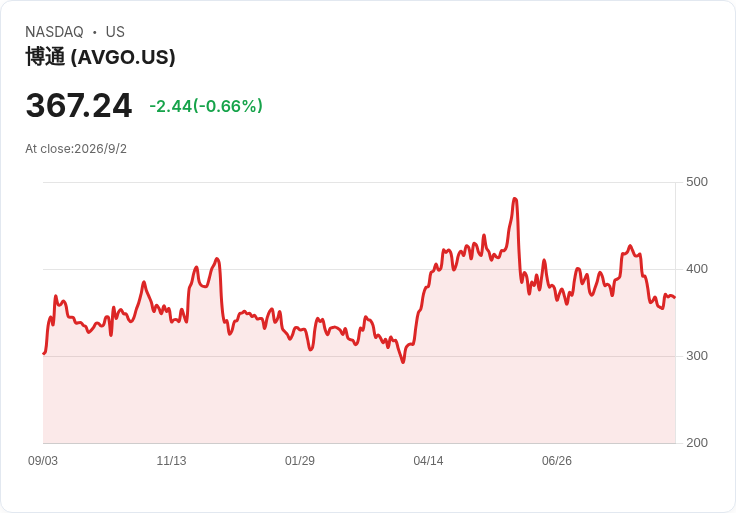
Task: Click the US market label
Action: coord(115,32)
